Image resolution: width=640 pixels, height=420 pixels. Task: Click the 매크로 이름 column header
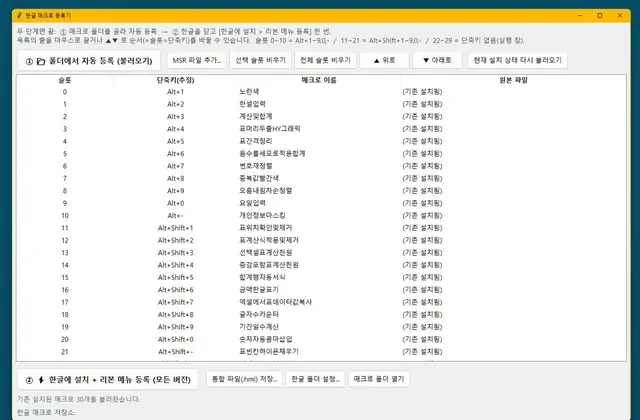point(319,80)
